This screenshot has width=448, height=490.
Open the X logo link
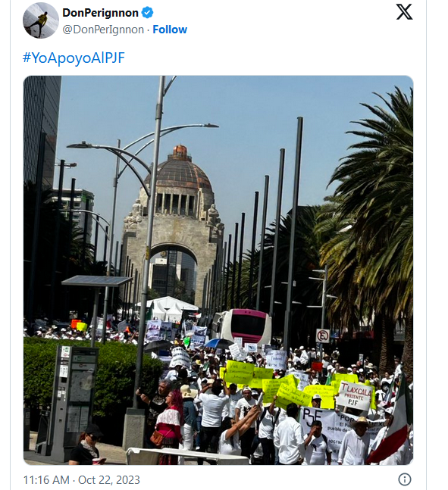404,12
